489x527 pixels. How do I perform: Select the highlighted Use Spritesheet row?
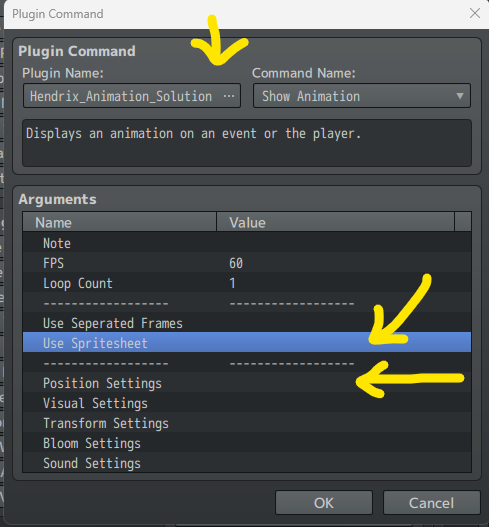click(247, 342)
